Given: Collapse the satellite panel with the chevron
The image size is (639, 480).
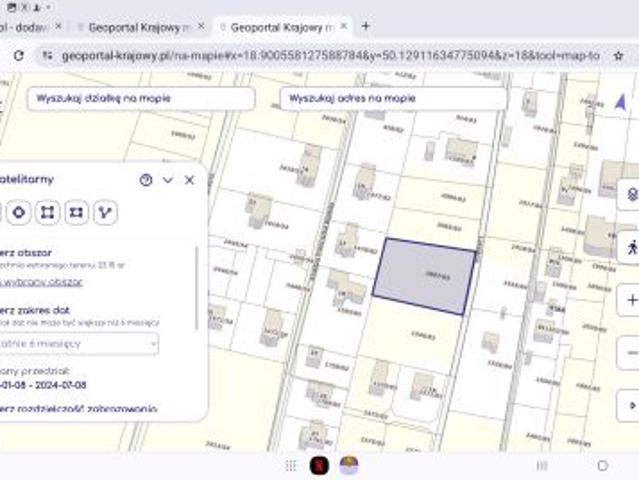Looking at the screenshot, I should click(x=168, y=180).
